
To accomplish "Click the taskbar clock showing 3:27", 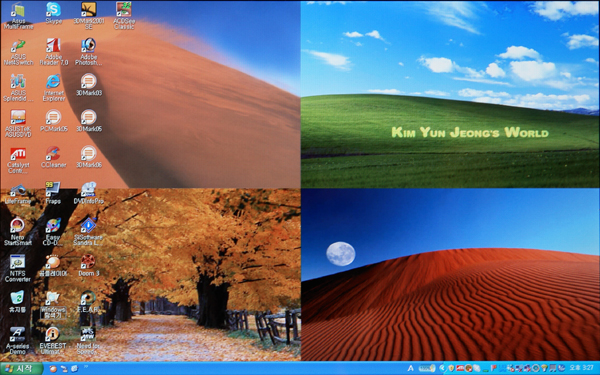I will (x=581, y=368).
